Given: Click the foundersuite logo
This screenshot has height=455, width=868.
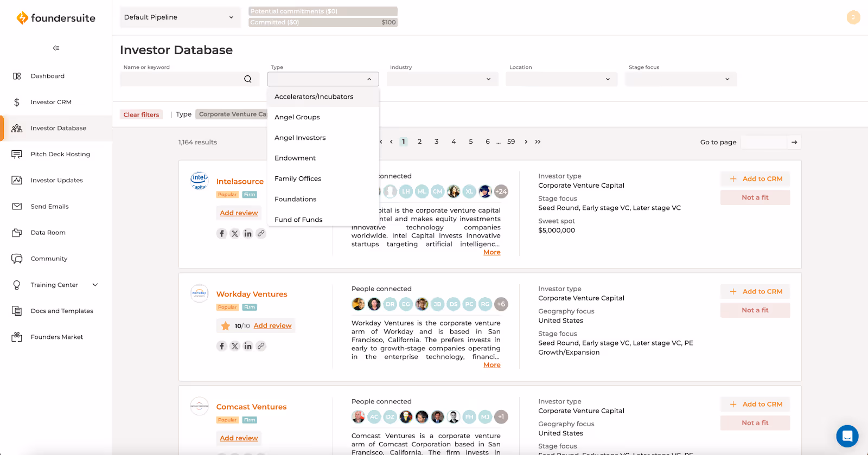Looking at the screenshot, I should [56, 18].
